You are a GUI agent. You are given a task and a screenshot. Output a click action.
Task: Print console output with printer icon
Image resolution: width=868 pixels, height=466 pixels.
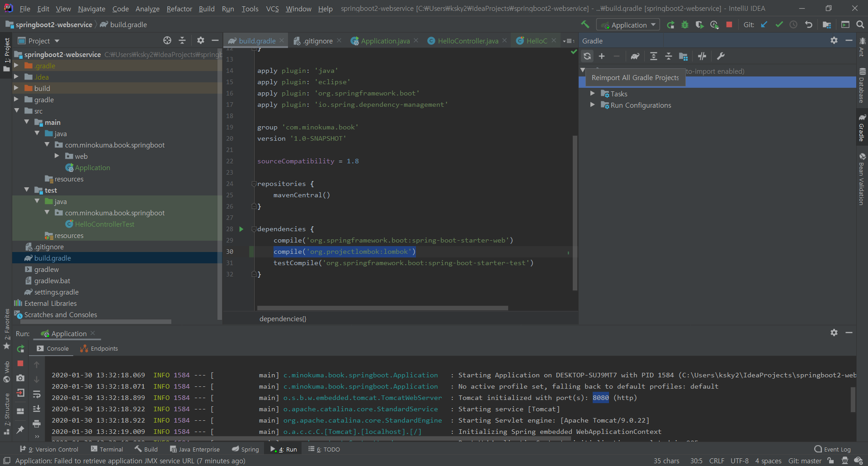pos(37,424)
